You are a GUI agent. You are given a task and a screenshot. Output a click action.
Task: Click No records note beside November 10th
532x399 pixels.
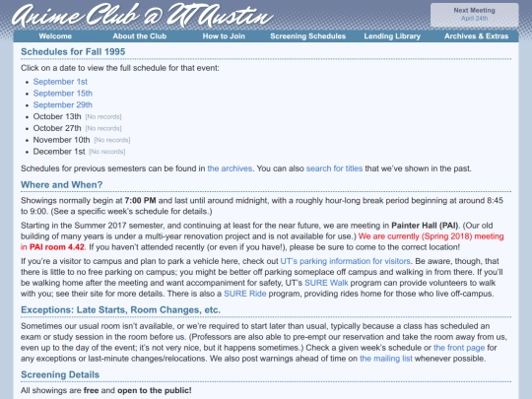point(112,140)
